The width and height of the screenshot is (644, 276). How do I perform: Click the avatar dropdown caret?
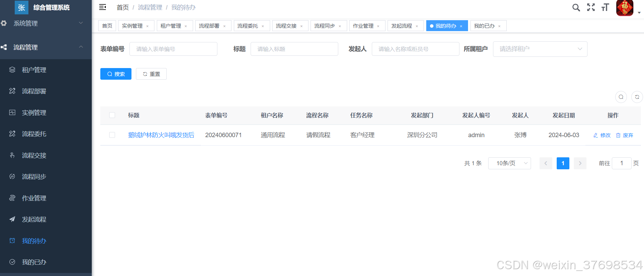click(x=639, y=13)
